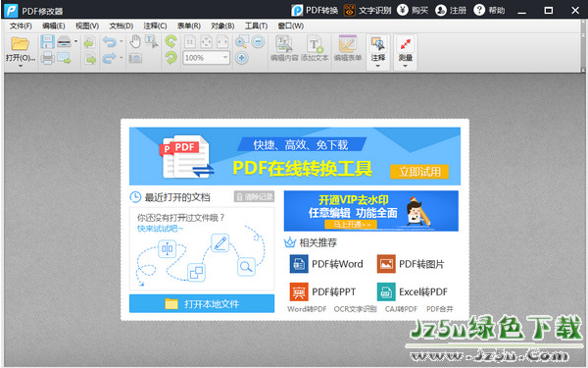
Task: Click the rotate clockwise green arrow
Action: 171,58
